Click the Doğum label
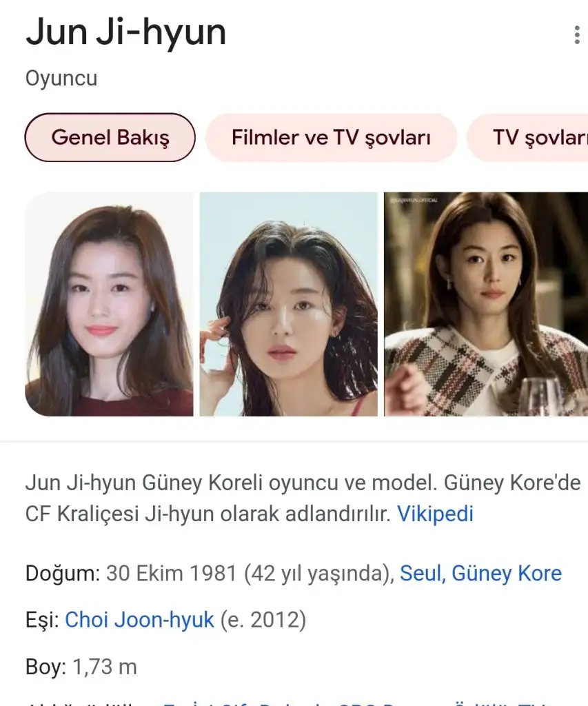The width and height of the screenshot is (588, 706). pos(63,574)
